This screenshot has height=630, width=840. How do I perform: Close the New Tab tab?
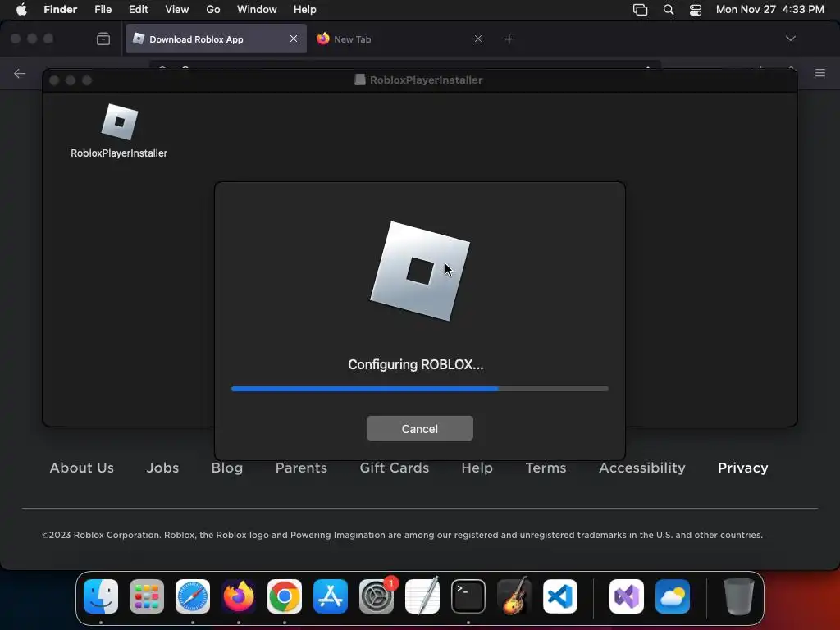pyautogui.click(x=478, y=39)
